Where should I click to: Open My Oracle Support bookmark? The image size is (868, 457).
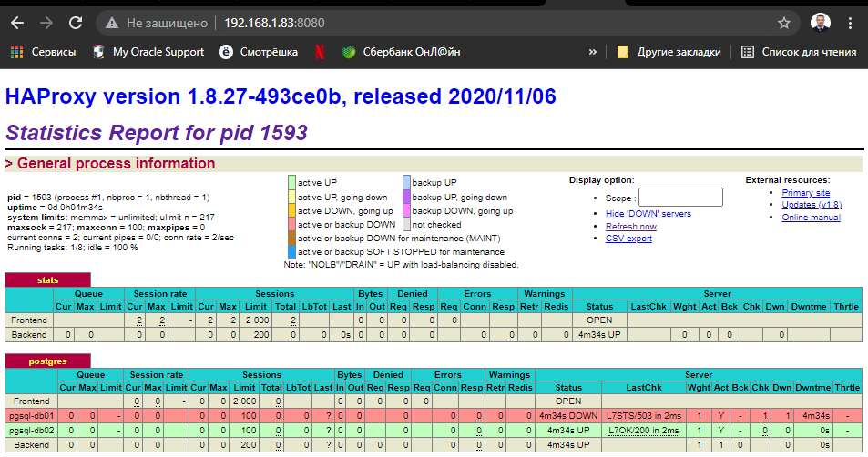point(148,52)
